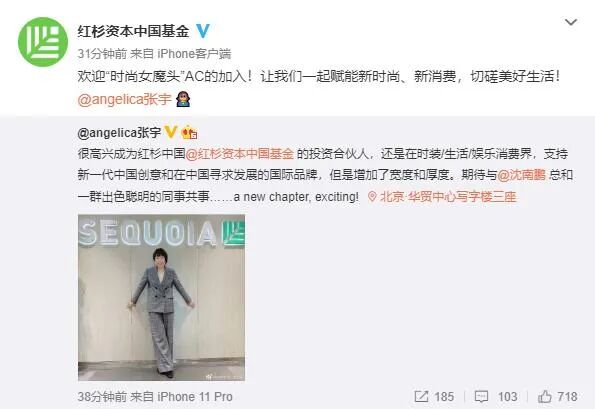Open the green Sequoia profile avatar

click(x=43, y=42)
